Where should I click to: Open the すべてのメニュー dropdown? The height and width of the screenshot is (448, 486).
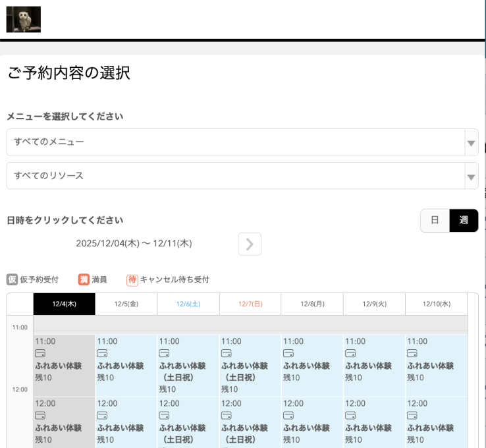point(242,142)
